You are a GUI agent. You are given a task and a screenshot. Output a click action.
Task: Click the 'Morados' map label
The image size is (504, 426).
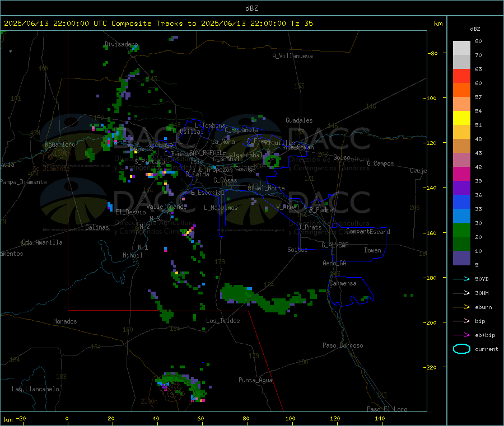(65, 321)
